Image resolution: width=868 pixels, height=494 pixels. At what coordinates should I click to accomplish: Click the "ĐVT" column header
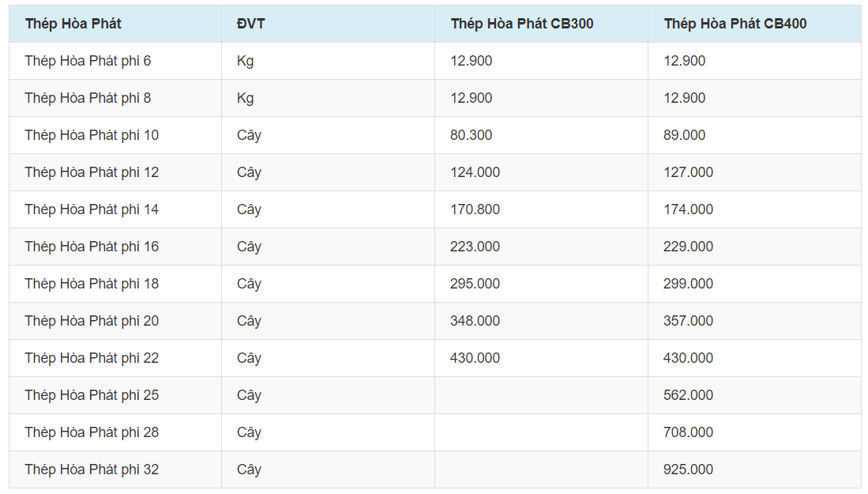(251, 24)
